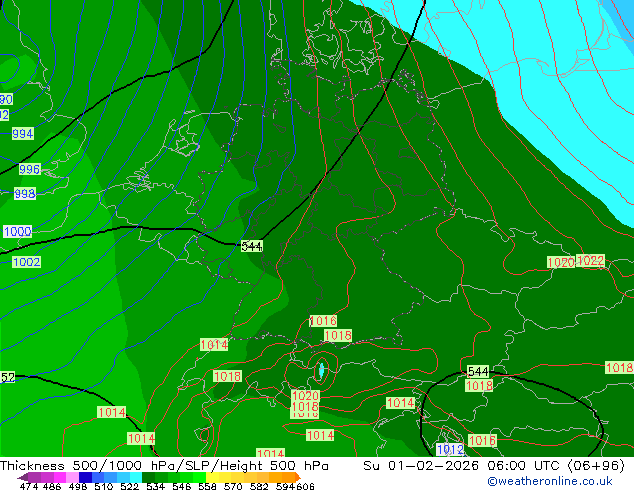Click the 546 legend value
The width and height of the screenshot is (634, 490).
point(182,486)
